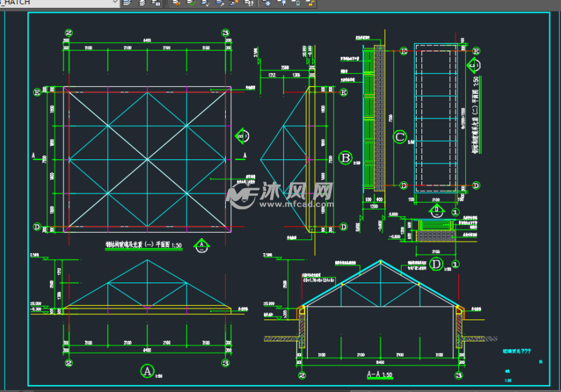This screenshot has width=561, height=392.
Task: Open the Layer Properties Manager icon
Action: coord(127,3)
